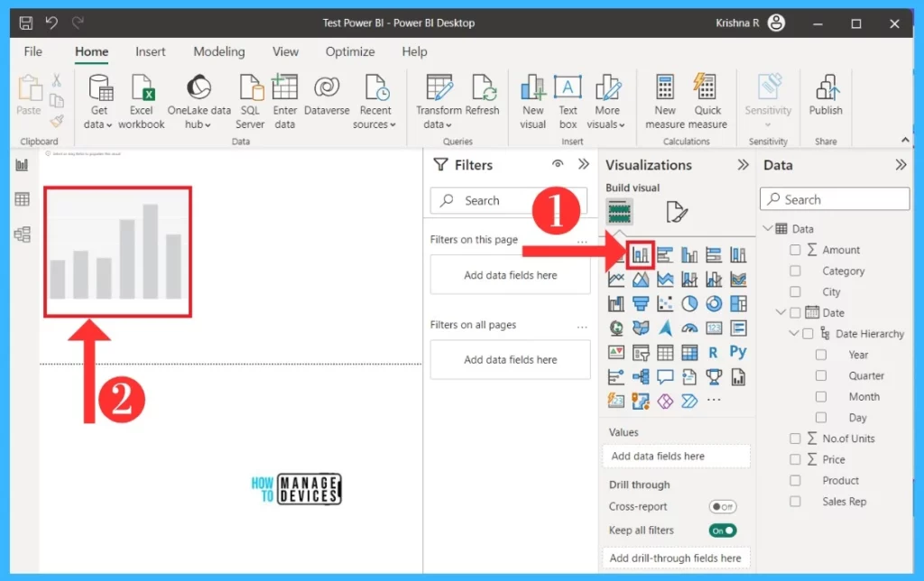Check the City field
This screenshot has height=581, width=924.
click(x=795, y=291)
